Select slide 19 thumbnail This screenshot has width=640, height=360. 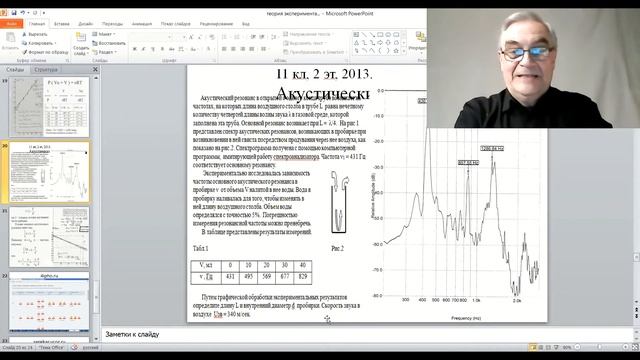[49, 107]
